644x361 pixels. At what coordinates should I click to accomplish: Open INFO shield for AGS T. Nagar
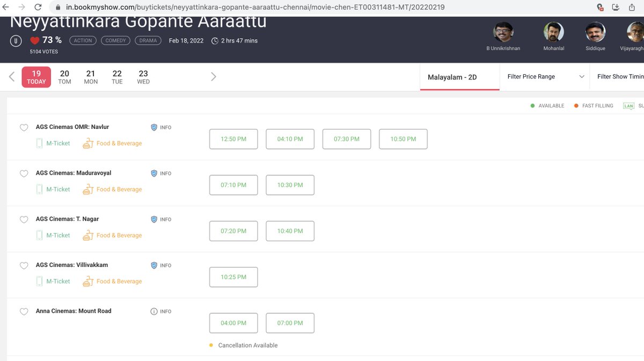click(154, 219)
